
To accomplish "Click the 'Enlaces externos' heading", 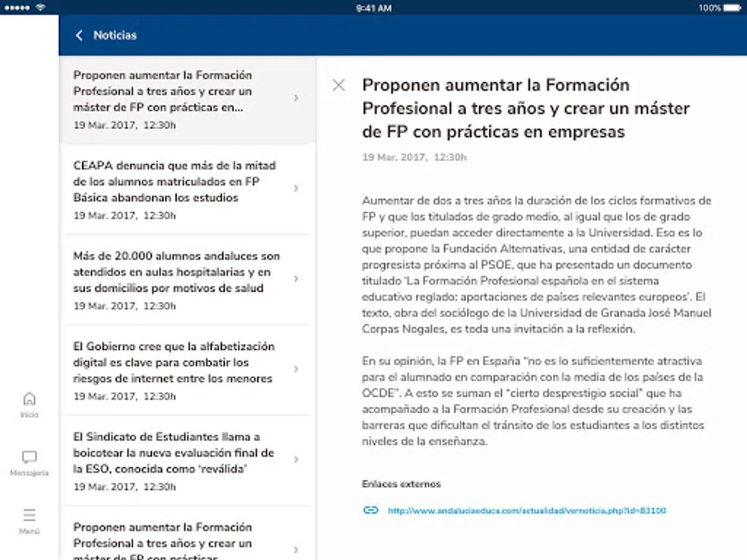I will (x=402, y=484).
